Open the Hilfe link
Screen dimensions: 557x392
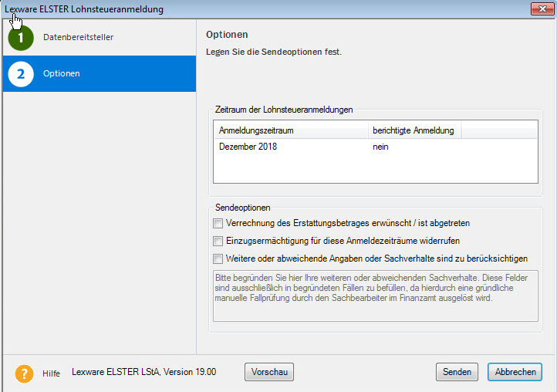[x=52, y=373]
